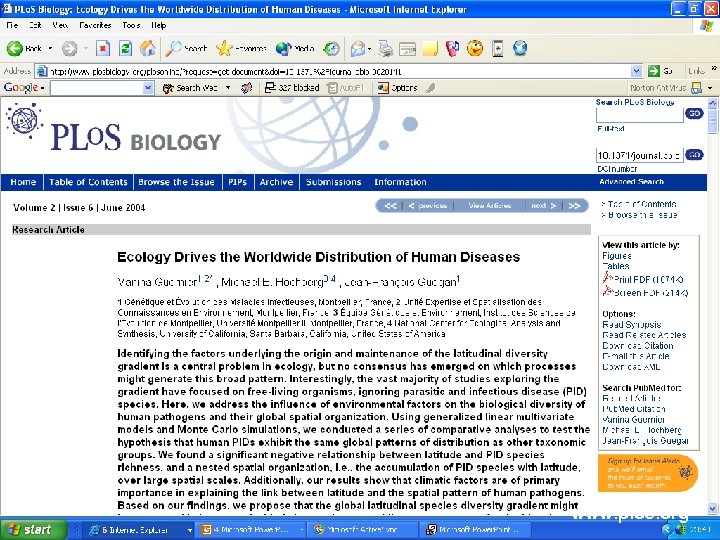Open the Windows Start button
The width and height of the screenshot is (720, 540).
[x=32, y=529]
